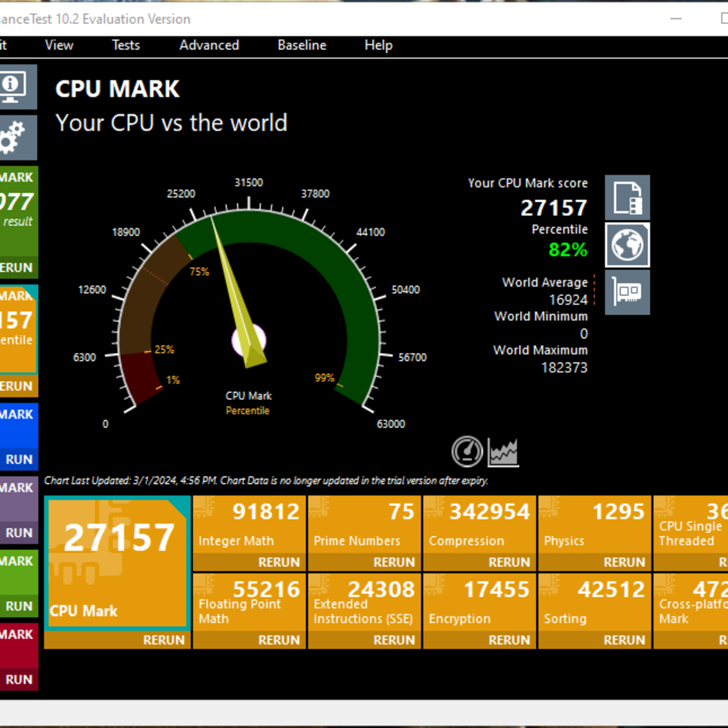Image resolution: width=728 pixels, height=728 pixels.
Task: Open the Baseline menu
Action: coord(302,45)
